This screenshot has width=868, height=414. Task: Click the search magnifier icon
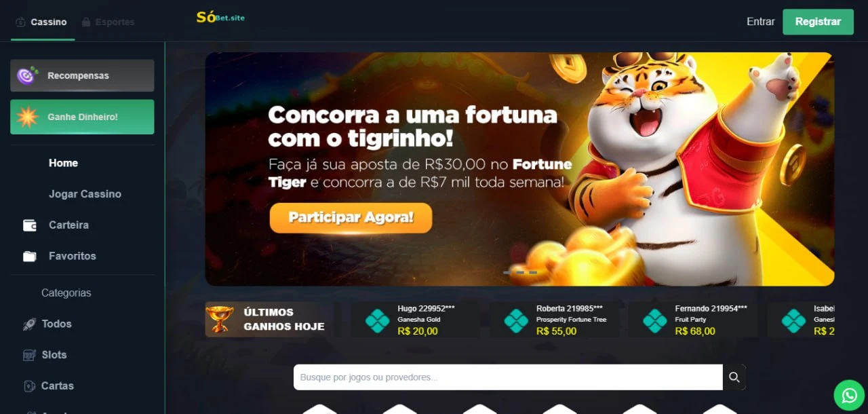[x=734, y=377]
